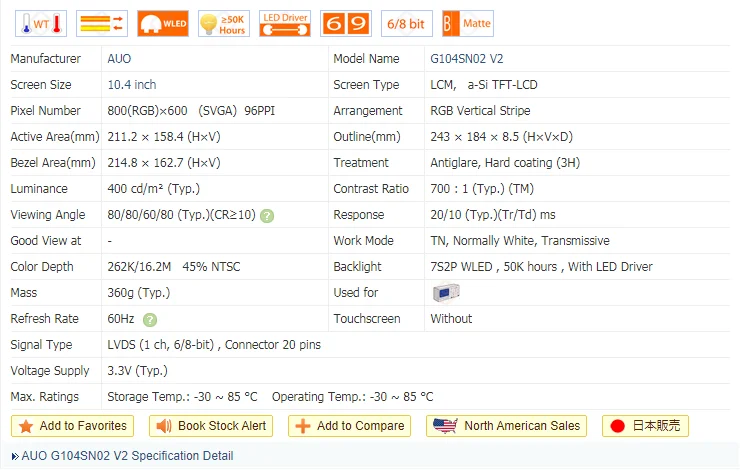Click the '262K/16.2M 45% NTSC' color depth value
This screenshot has height=471, width=740.
click(174, 267)
